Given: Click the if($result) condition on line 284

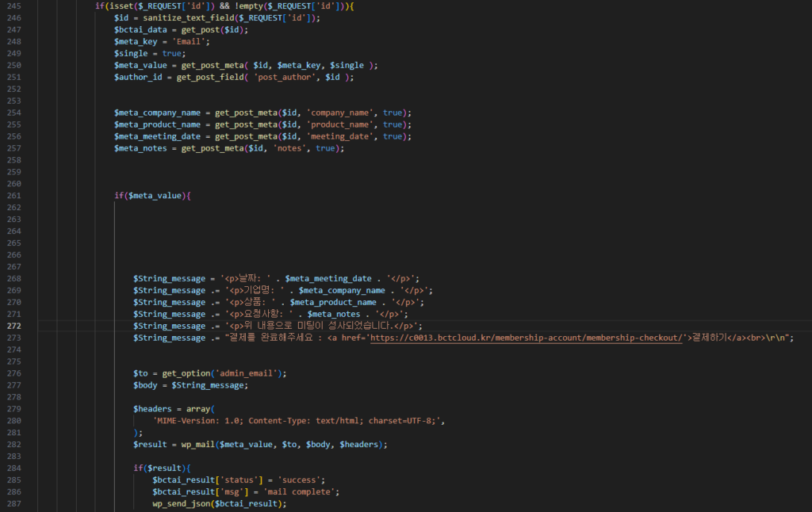Looking at the screenshot, I should coord(159,468).
